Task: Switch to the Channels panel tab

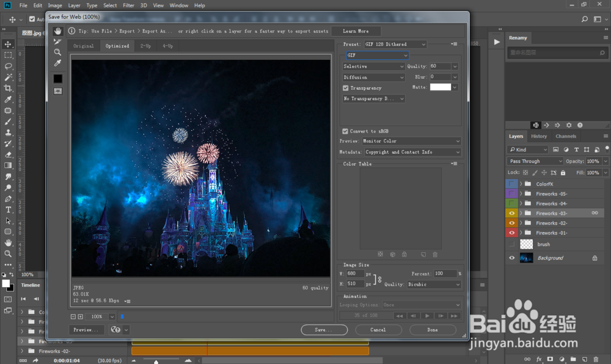Action: click(x=565, y=136)
